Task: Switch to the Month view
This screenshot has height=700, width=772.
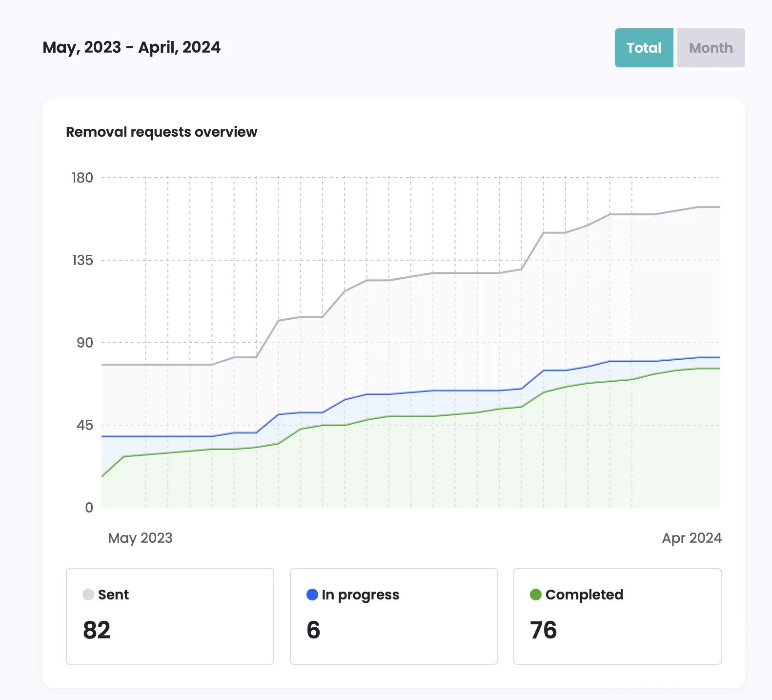Action: pos(711,48)
